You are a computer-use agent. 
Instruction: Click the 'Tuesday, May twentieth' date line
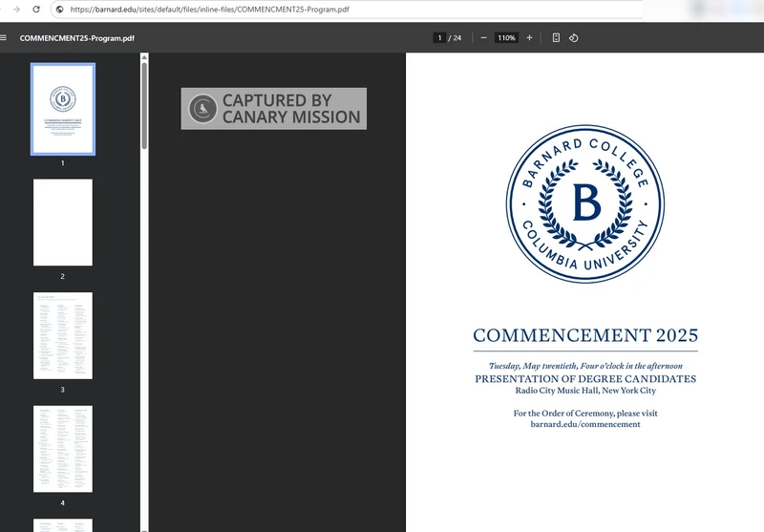pyautogui.click(x=585, y=366)
